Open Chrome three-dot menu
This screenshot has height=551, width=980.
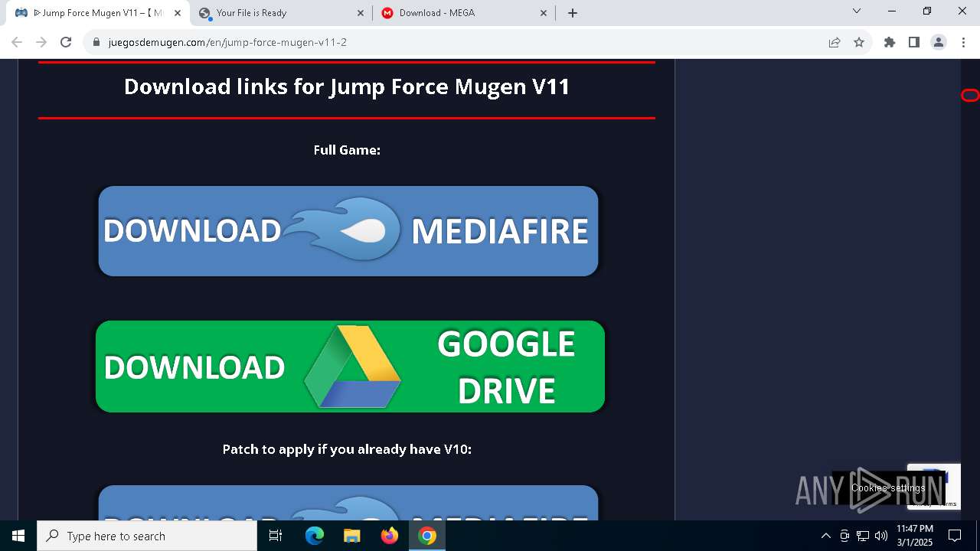(963, 42)
